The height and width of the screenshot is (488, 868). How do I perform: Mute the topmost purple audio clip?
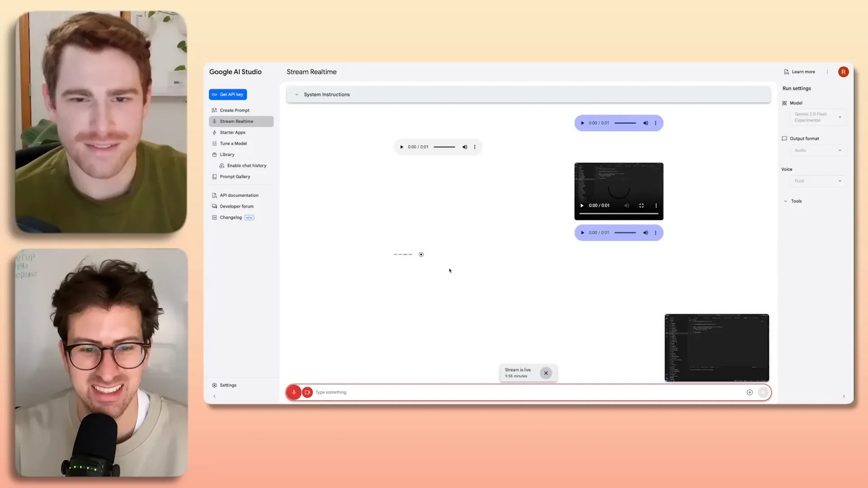click(x=646, y=123)
